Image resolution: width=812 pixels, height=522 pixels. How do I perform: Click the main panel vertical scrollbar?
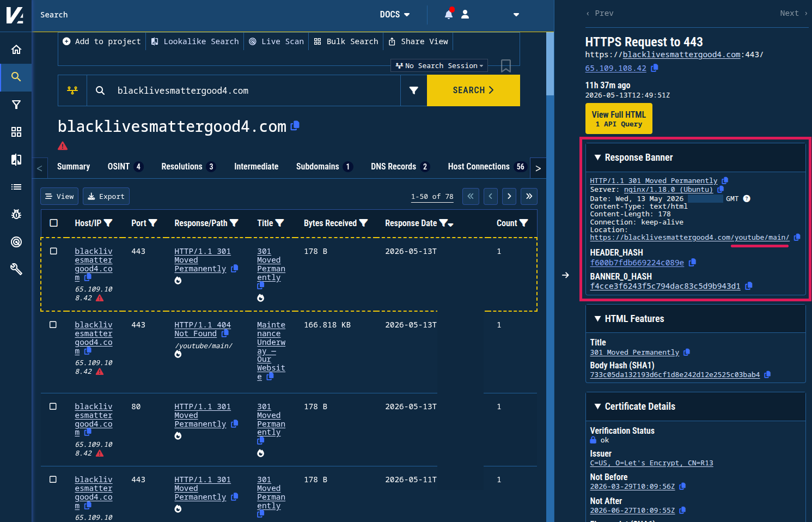click(x=550, y=64)
